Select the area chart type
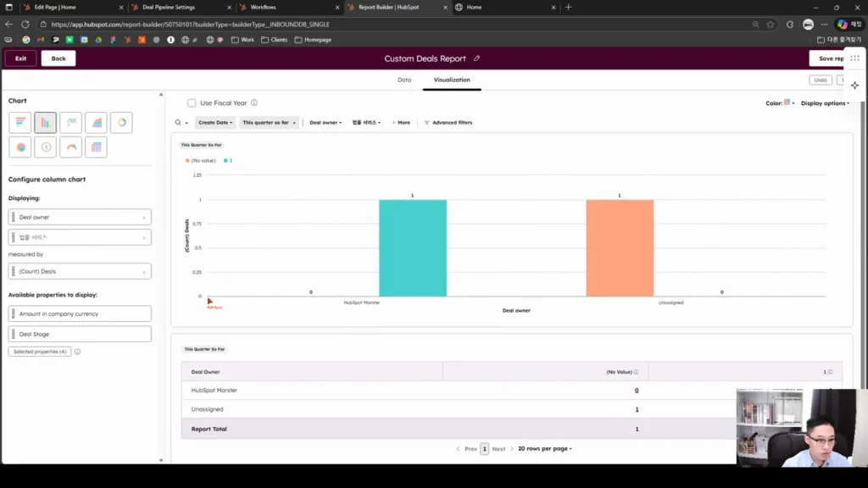The image size is (868, 488). coord(97,122)
